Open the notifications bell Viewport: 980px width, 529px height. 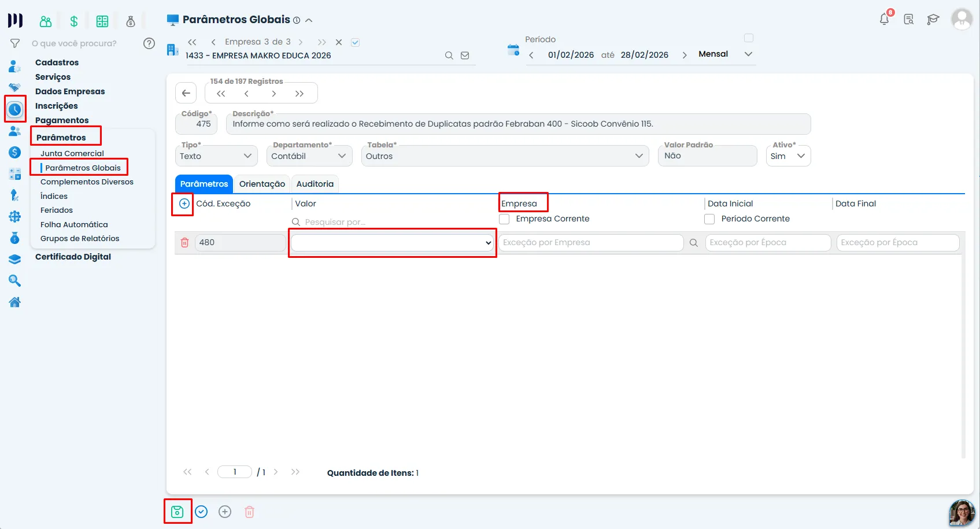[885, 19]
